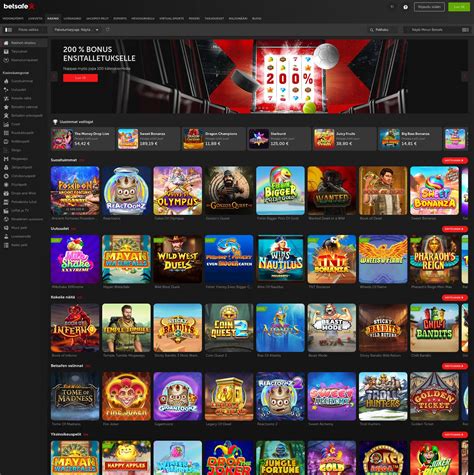Open the Reactoonz game thumbnail
The height and width of the screenshot is (475, 474).
pyautogui.click(x=126, y=191)
